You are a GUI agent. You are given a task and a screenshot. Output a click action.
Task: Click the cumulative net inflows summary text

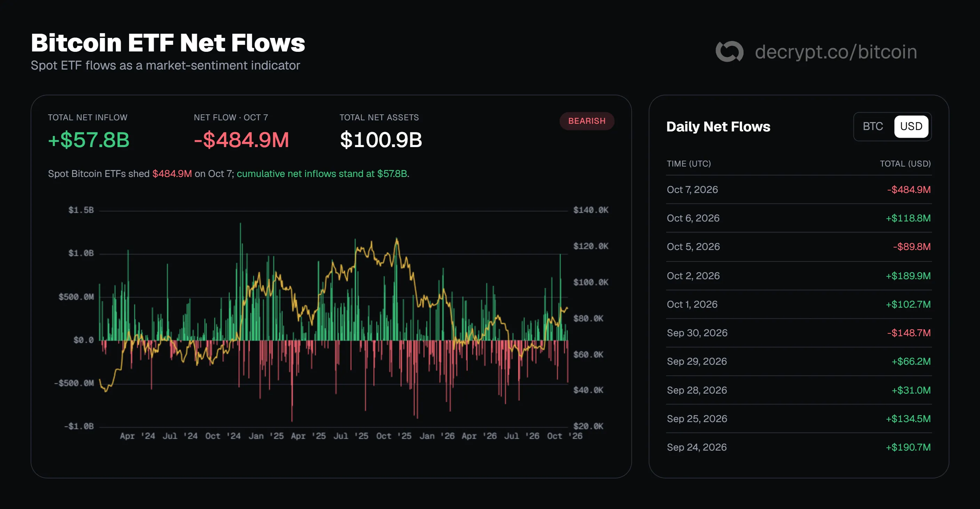322,173
